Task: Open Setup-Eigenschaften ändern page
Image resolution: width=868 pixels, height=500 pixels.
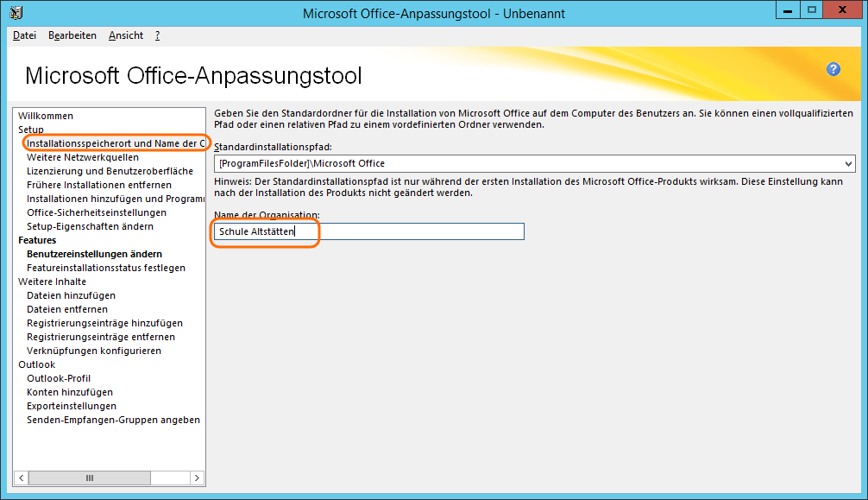Action: coord(90,226)
